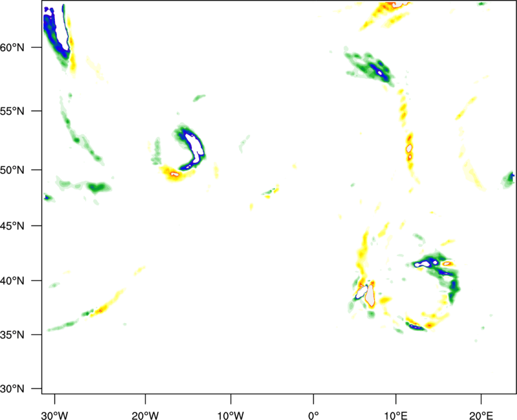This screenshot has width=517, height=420.
Task: Click the 10°E longitude label
Action: click(x=396, y=415)
